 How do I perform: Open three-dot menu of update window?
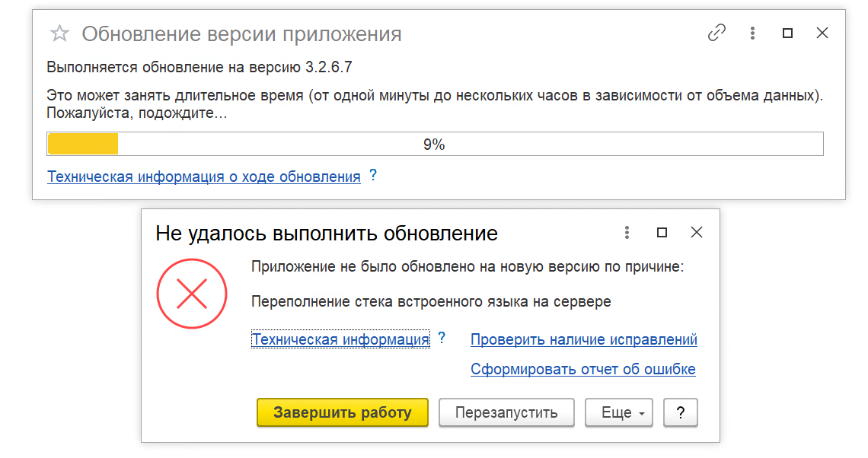point(752,33)
